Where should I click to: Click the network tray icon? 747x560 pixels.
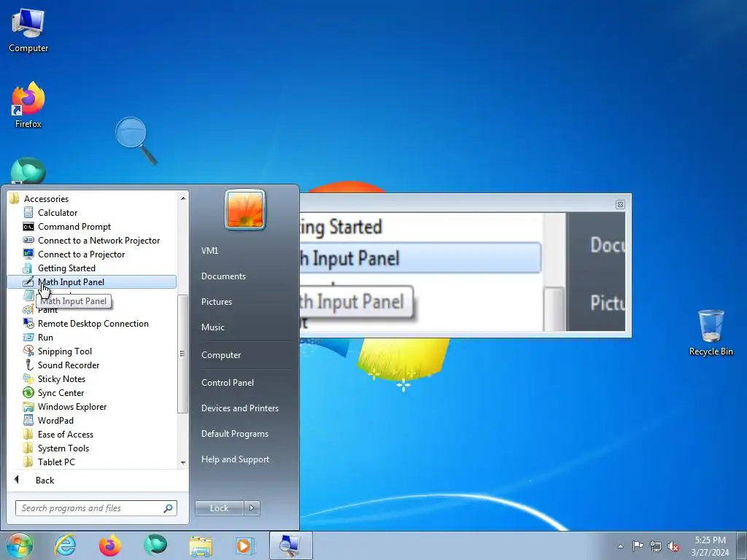point(656,546)
